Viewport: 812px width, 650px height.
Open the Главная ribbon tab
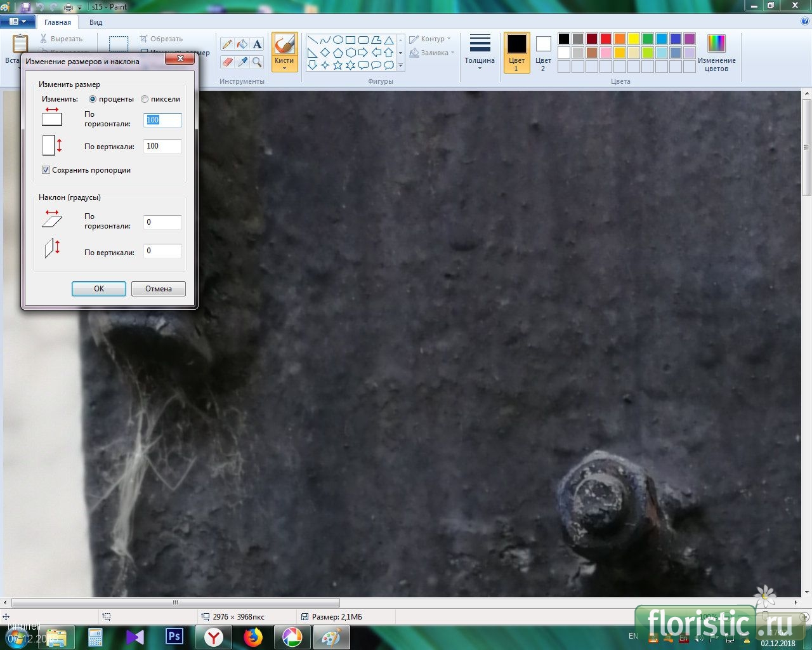click(x=58, y=22)
